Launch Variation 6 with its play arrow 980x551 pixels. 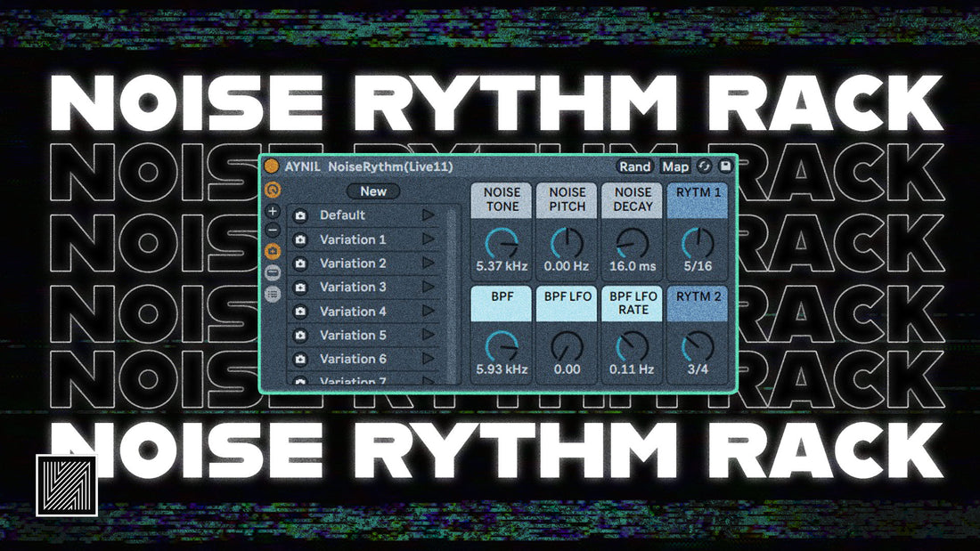(429, 359)
